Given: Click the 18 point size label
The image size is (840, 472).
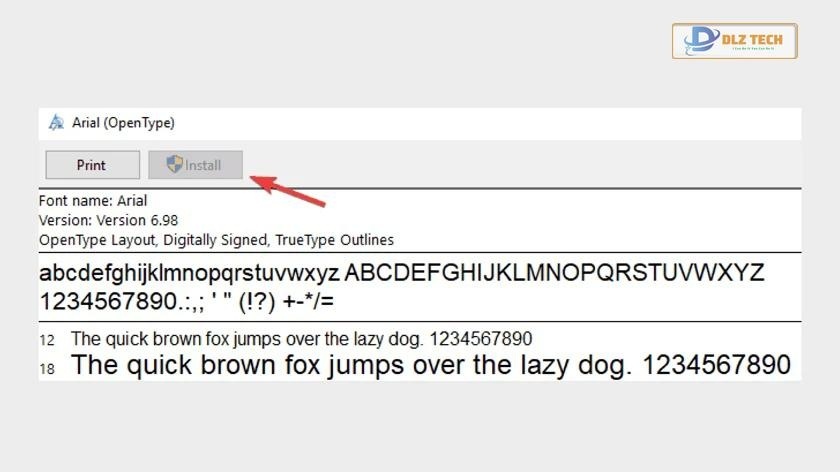Looking at the screenshot, I should point(47,369).
